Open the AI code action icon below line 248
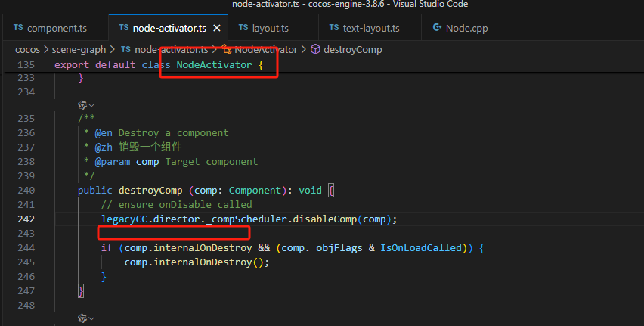644x326 pixels. (x=82, y=318)
